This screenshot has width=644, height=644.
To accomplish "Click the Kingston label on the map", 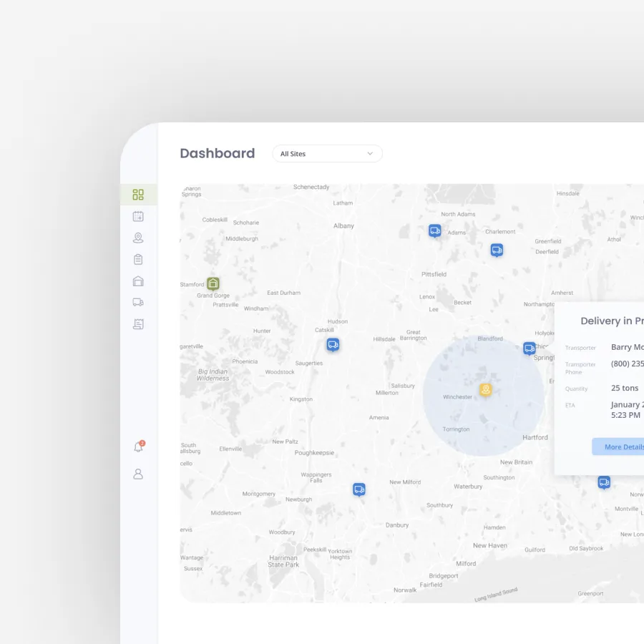I will [x=301, y=399].
